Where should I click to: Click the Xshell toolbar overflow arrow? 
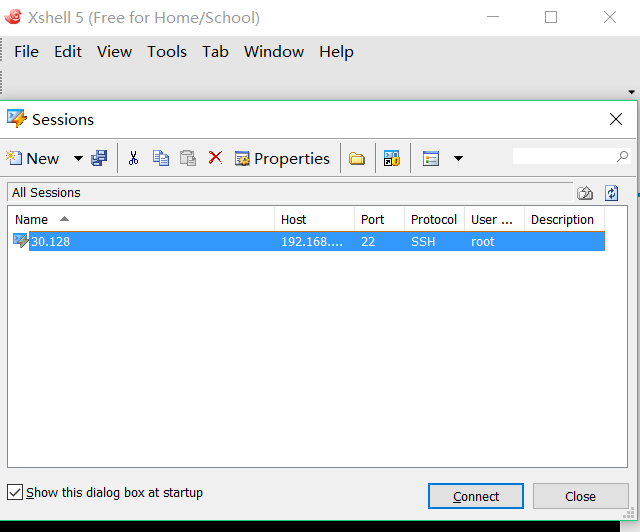pyautogui.click(x=631, y=92)
